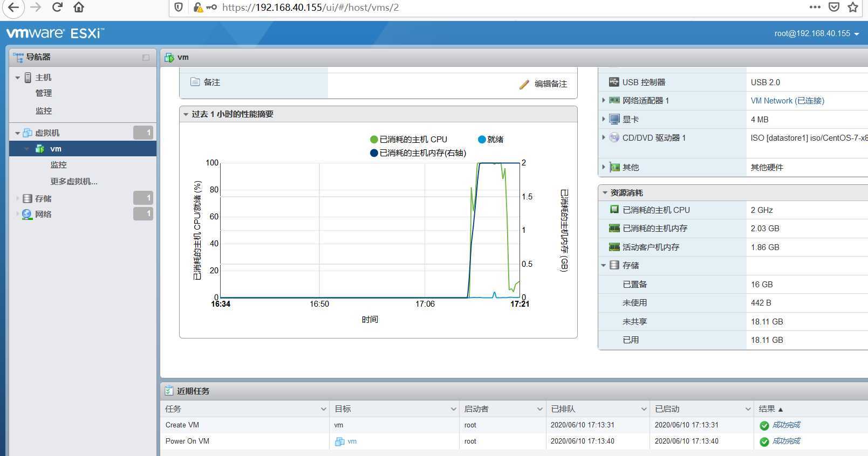Collapse the 存储 section in resource consumption

[x=604, y=265]
